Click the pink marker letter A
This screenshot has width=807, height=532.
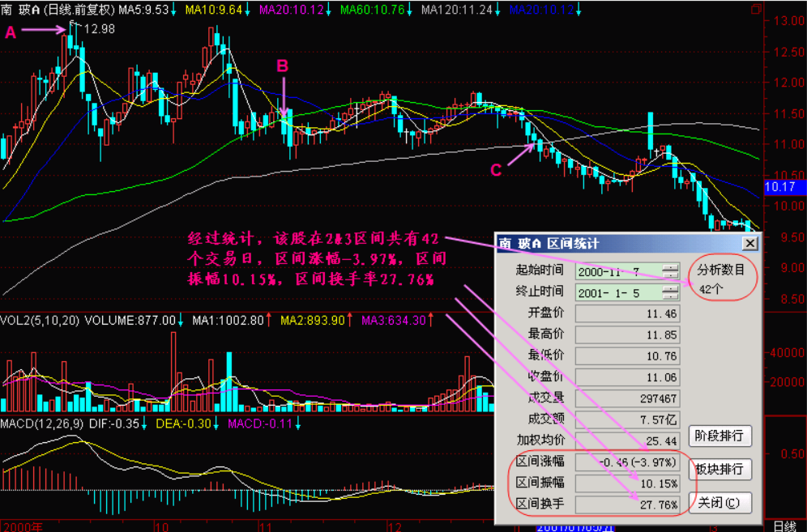pyautogui.click(x=11, y=32)
